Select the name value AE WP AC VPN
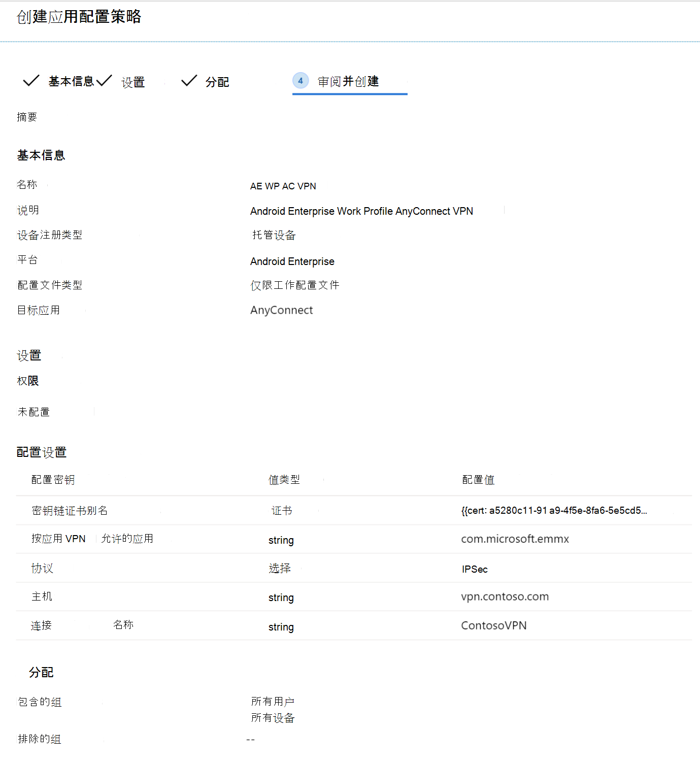 [x=283, y=186]
